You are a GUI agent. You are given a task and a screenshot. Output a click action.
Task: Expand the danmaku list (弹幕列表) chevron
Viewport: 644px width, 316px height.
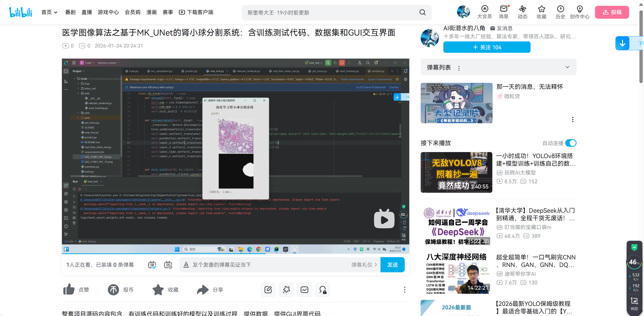tap(567, 67)
